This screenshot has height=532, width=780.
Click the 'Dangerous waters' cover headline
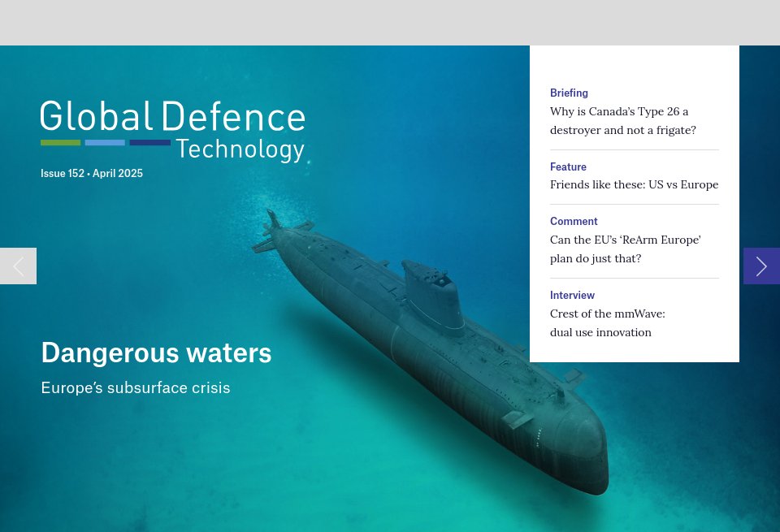pos(156,353)
